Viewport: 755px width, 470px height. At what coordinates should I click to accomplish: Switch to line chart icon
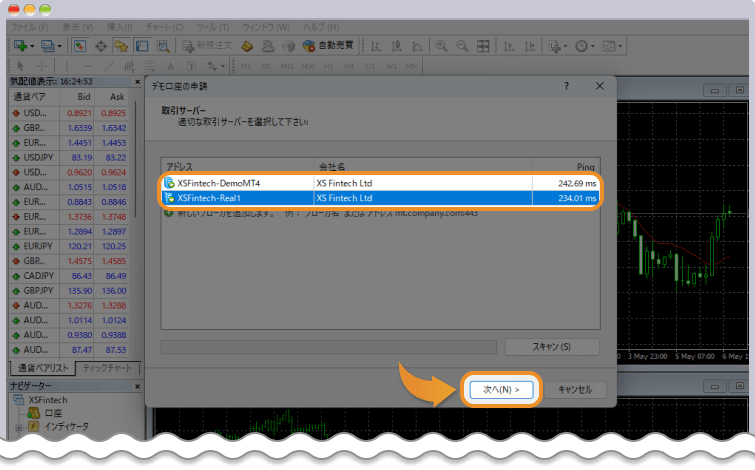tap(417, 46)
